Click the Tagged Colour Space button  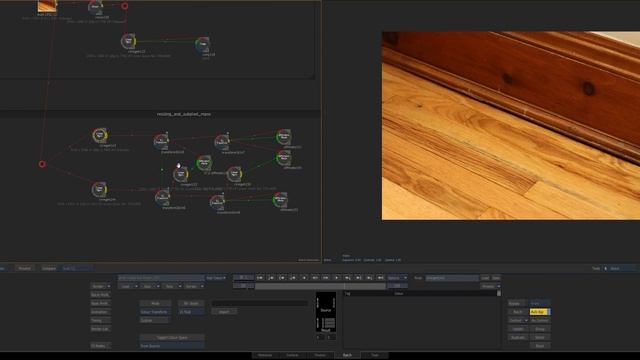point(172,338)
